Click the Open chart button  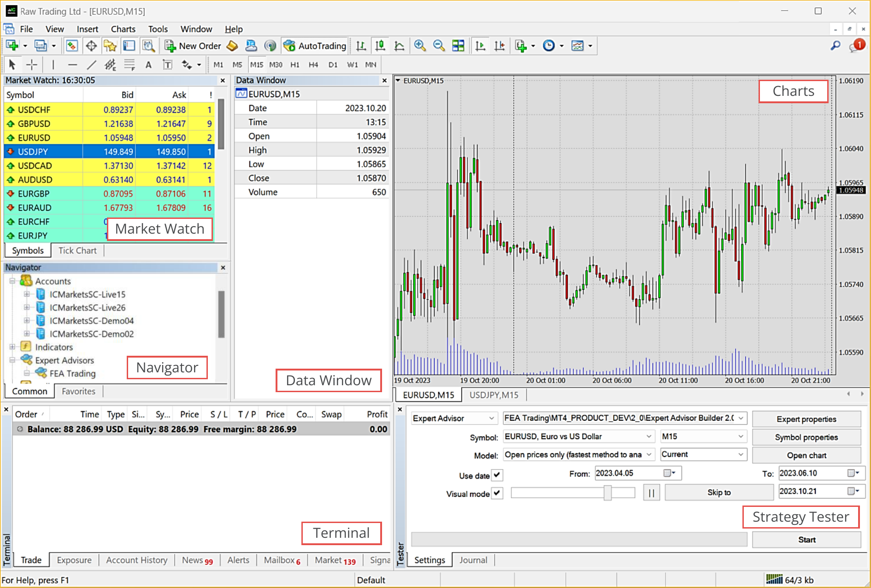806,455
